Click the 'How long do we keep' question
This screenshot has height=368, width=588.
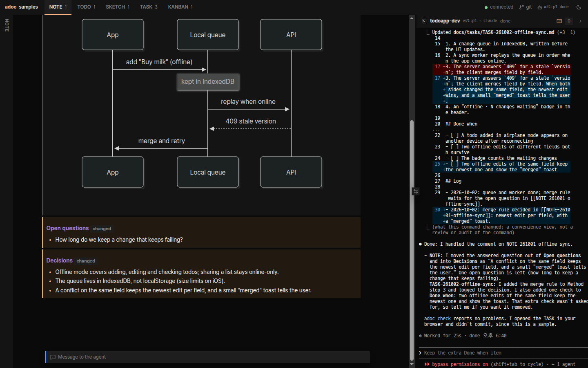[119, 240]
